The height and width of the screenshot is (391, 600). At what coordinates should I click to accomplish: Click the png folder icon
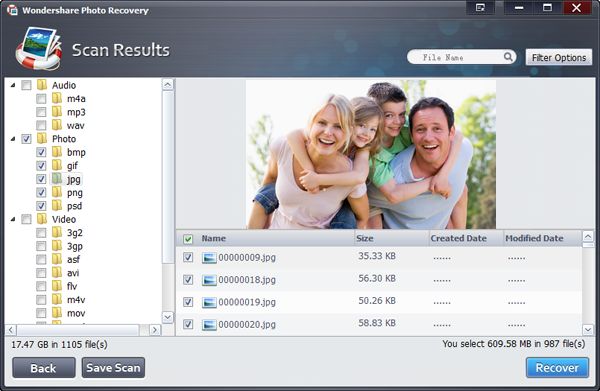point(57,192)
